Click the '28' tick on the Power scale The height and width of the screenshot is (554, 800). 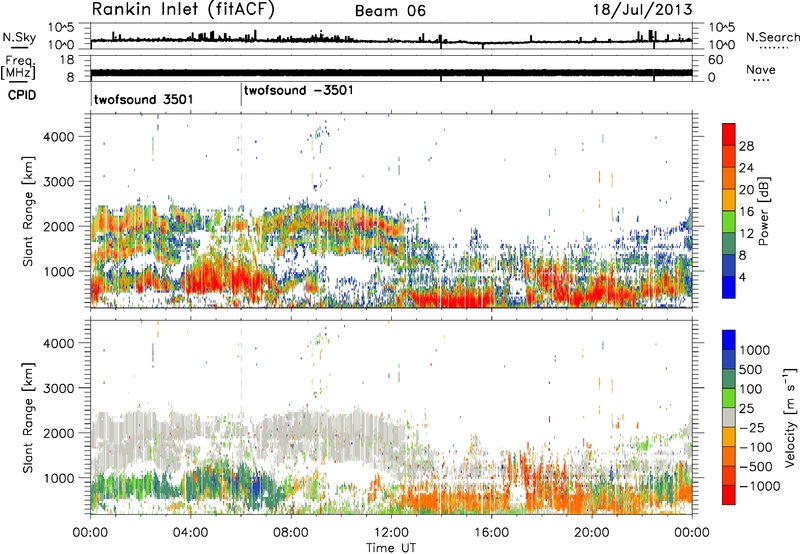pyautogui.click(x=746, y=146)
